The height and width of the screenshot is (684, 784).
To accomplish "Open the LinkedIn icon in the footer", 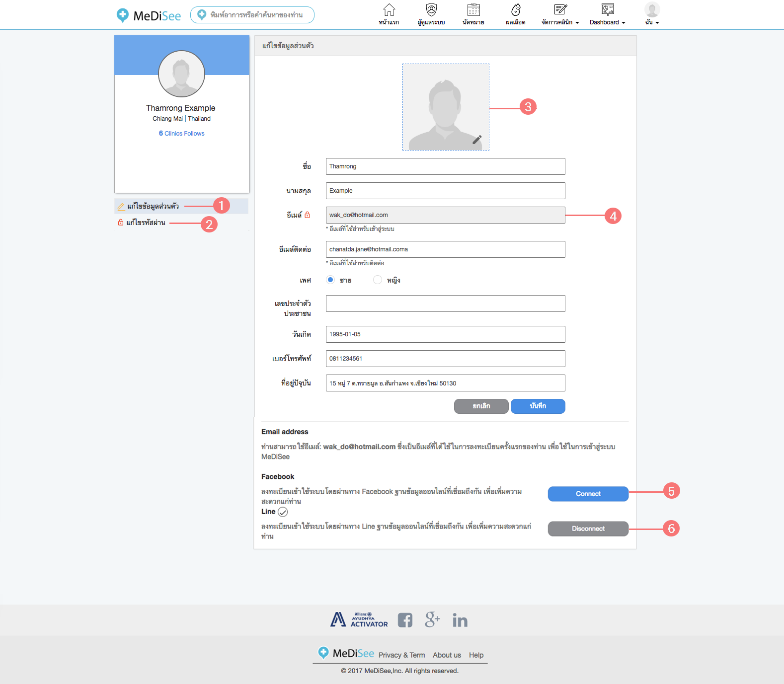I will pos(460,620).
